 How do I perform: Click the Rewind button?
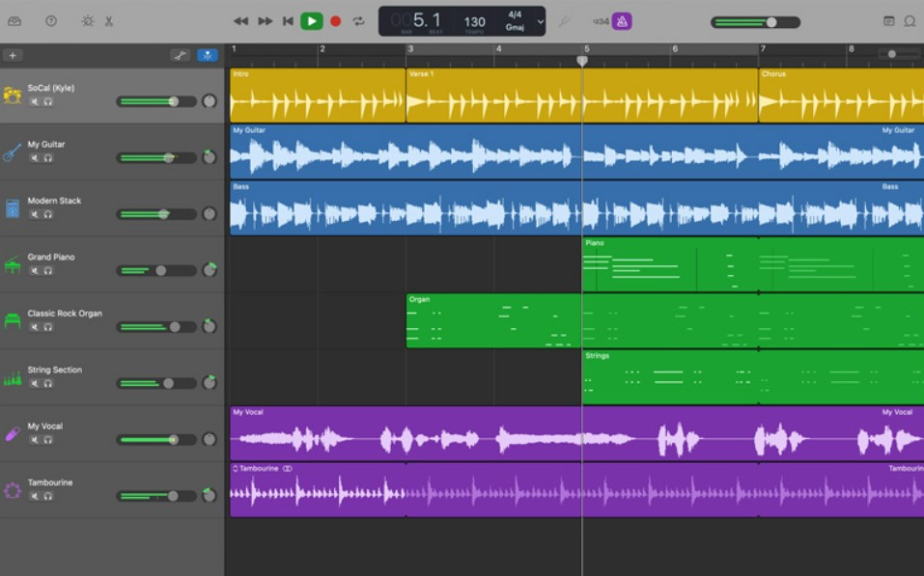tap(240, 21)
